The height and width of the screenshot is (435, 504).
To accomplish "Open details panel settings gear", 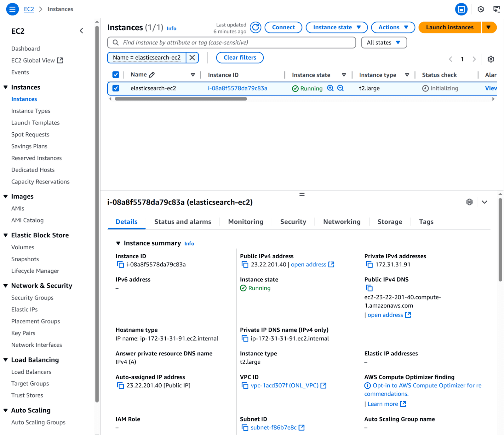I will 469,202.
